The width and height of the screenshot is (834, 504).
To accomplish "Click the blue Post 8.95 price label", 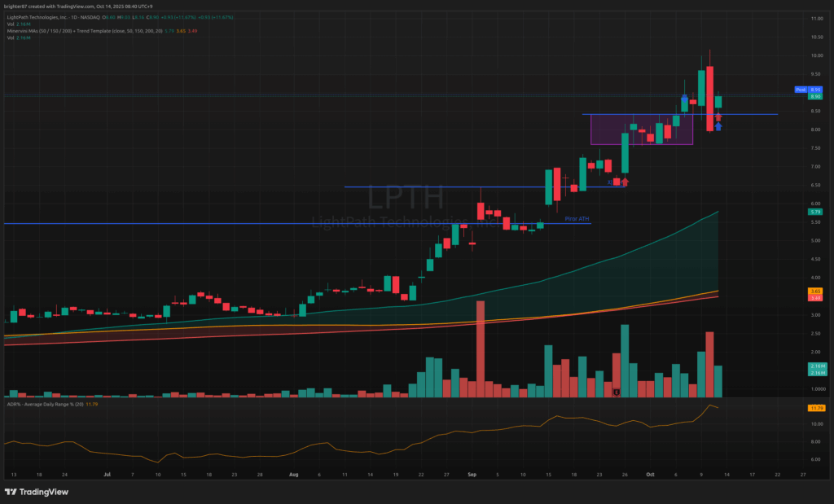I will [x=813, y=90].
